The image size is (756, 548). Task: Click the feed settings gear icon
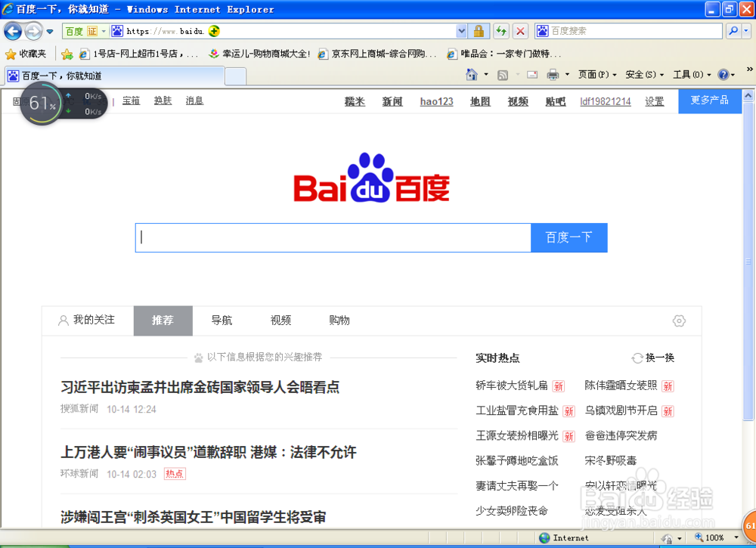click(x=679, y=320)
